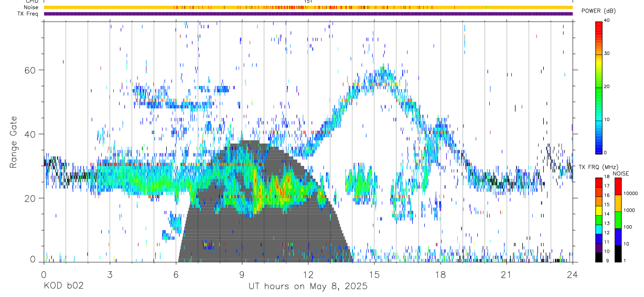Viewport: 644px width, 297px height.
Task: Select the orange swatch in NOISE legend
Action: 618,203
